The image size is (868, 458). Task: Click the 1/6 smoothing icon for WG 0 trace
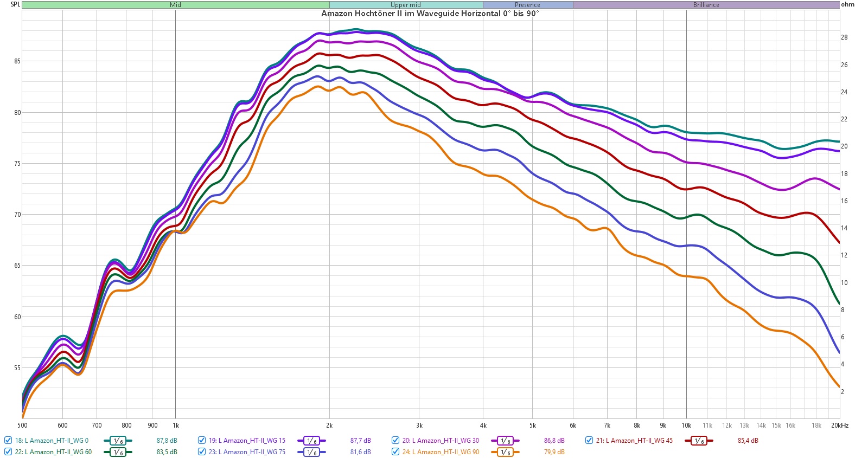(118, 441)
